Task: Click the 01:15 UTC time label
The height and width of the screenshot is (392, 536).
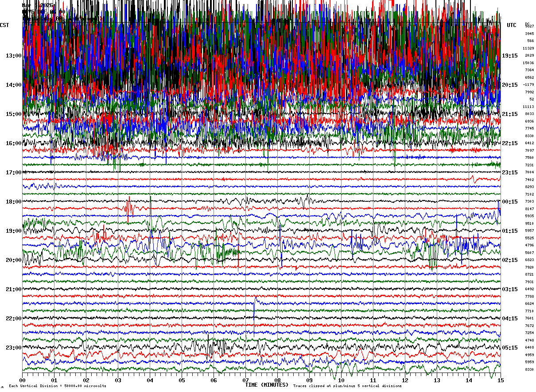Action: coord(510,231)
